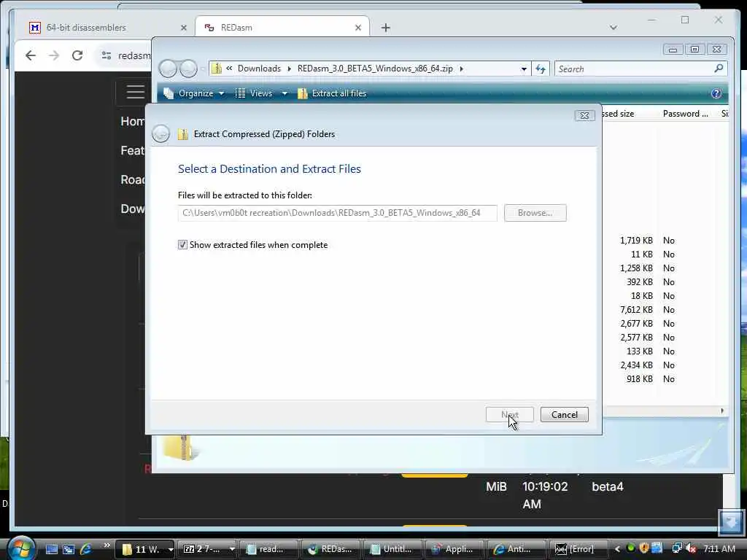This screenshot has height=560, width=747.
Task: Click Extract all files in Explorer toolbar
Action: [x=332, y=93]
